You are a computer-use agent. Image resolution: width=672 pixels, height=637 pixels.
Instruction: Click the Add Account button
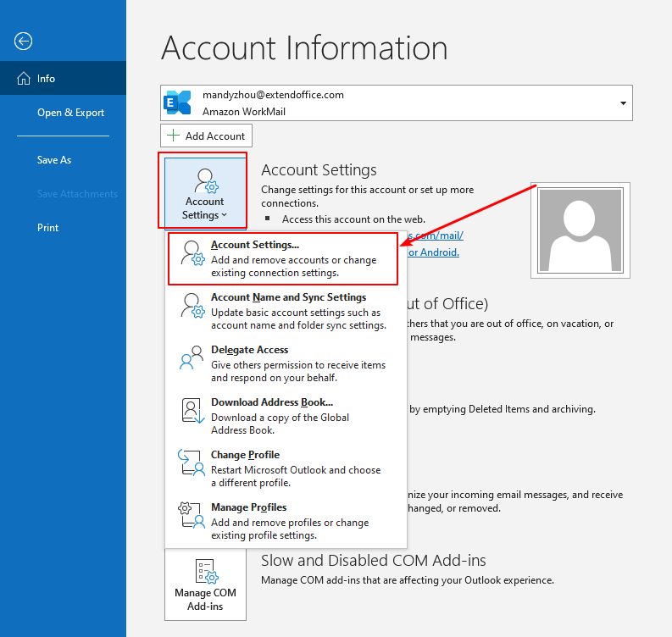coord(206,136)
